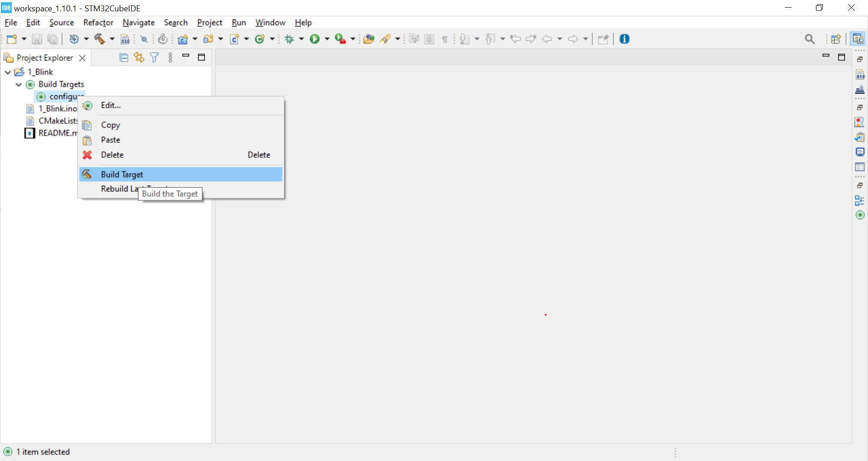
Task: Open dropdown arrow next to Run button
Action: [x=327, y=39]
